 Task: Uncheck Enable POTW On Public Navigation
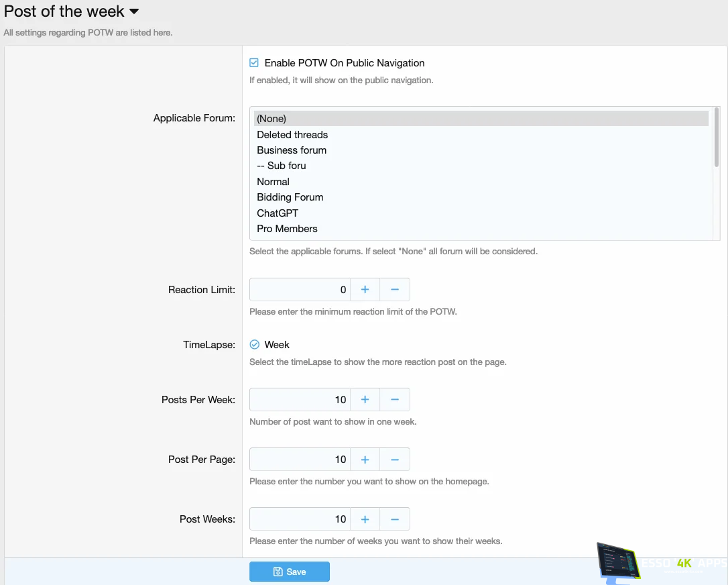[x=254, y=63]
